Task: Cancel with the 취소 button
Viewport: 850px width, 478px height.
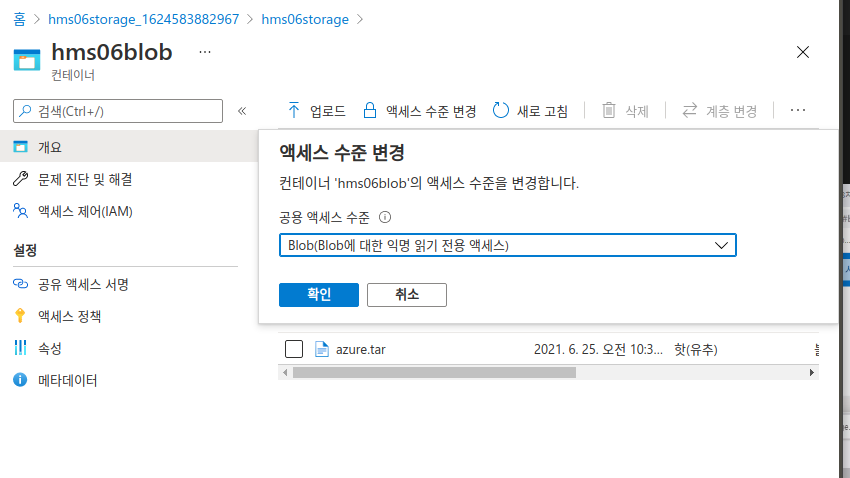Action: click(407, 295)
